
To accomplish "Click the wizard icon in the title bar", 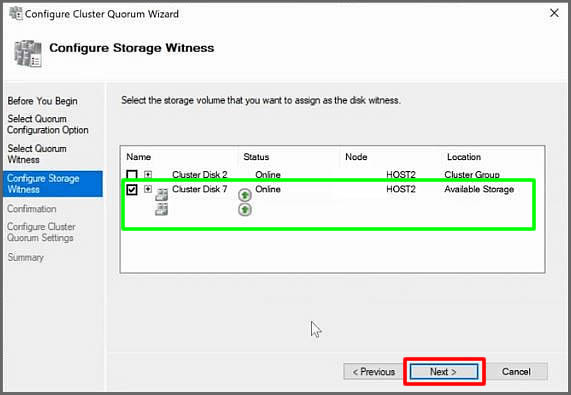I will [x=16, y=13].
